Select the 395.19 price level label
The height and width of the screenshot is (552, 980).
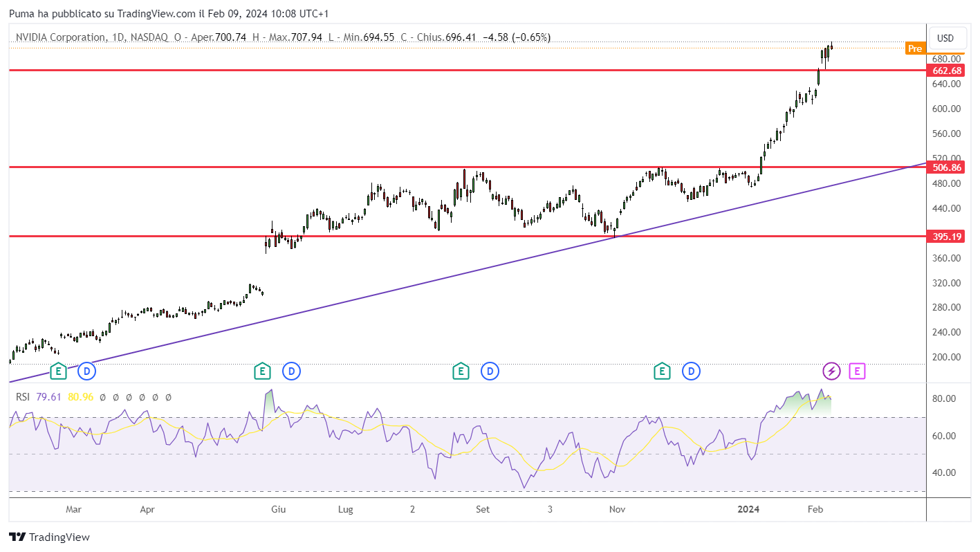947,237
